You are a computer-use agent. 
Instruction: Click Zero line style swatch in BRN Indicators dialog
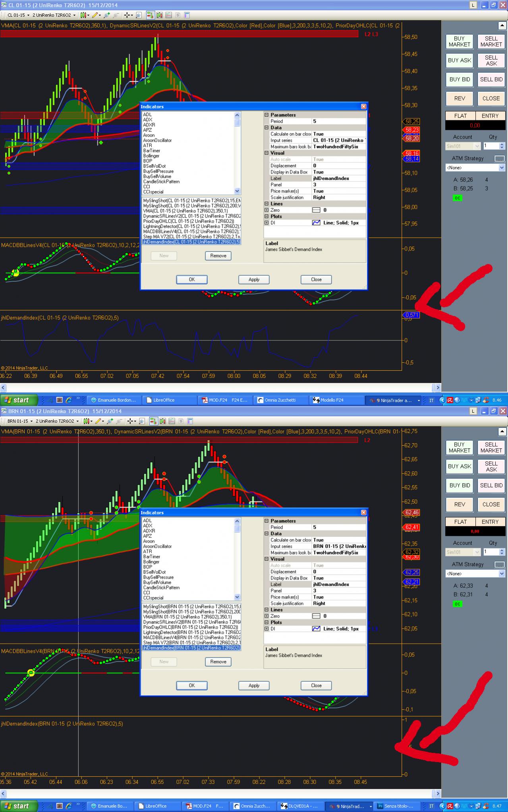317,616
